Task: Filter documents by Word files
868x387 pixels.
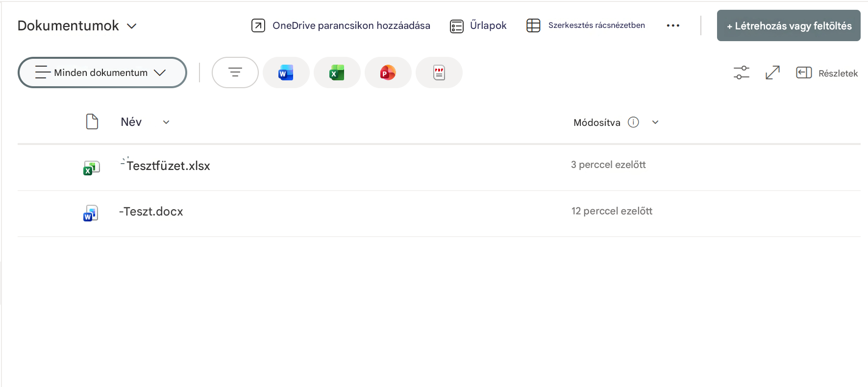Action: coord(286,73)
